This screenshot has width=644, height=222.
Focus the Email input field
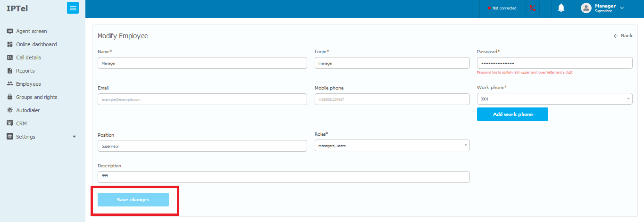pos(202,99)
